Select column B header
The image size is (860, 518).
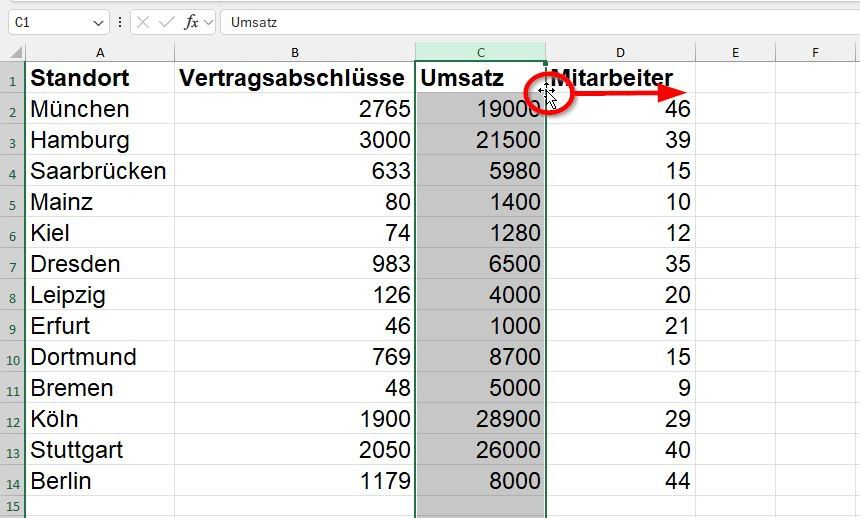click(x=295, y=53)
